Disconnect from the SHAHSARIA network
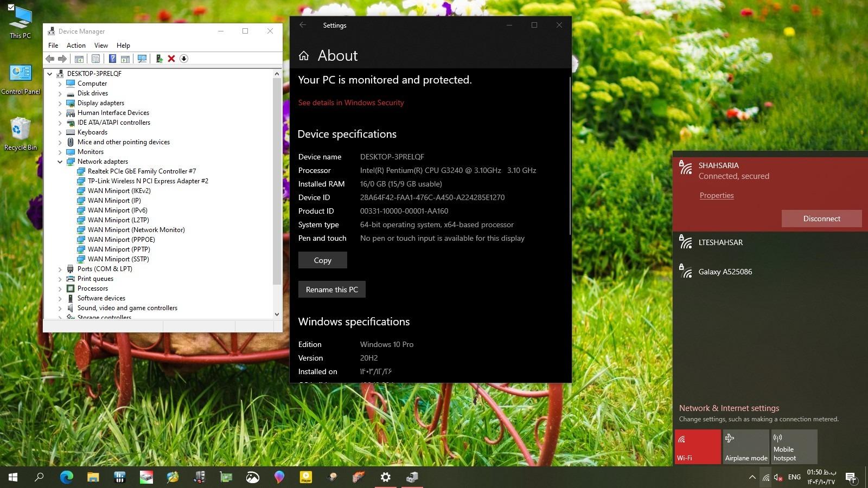868x488 pixels. coord(821,219)
